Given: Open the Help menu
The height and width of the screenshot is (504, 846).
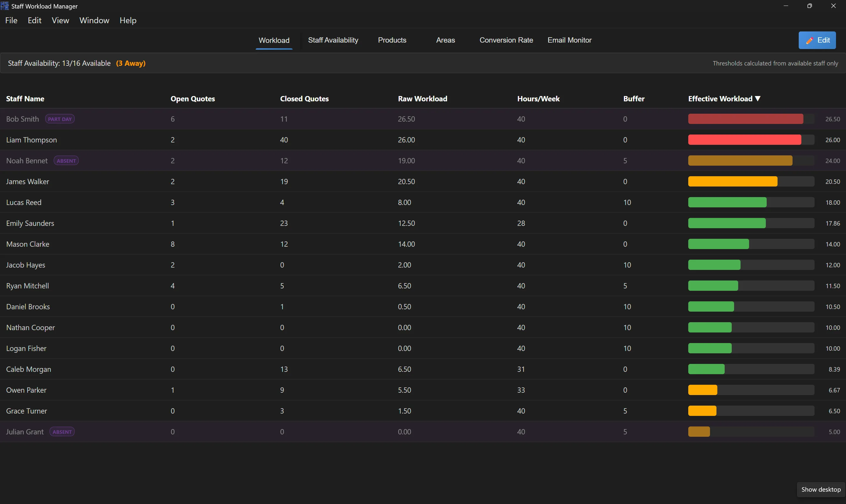Looking at the screenshot, I should tap(128, 20).
